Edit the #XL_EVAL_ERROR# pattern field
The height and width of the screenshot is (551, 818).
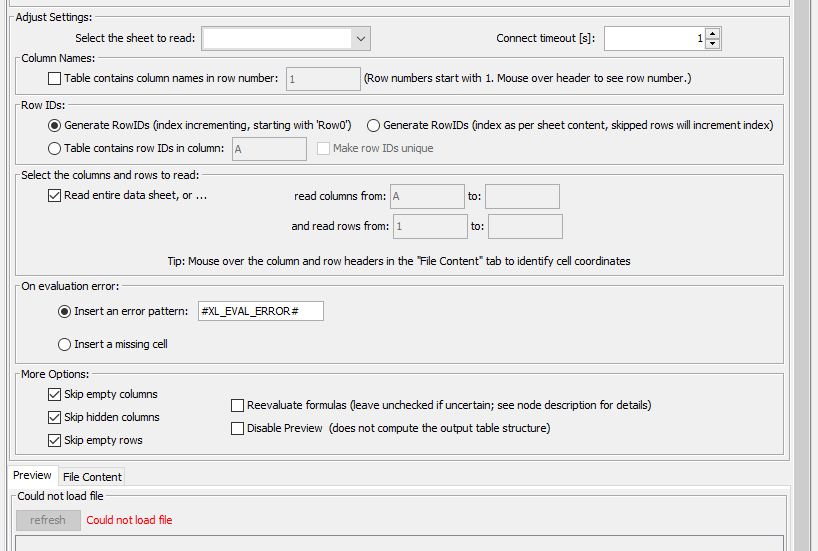coord(261,311)
